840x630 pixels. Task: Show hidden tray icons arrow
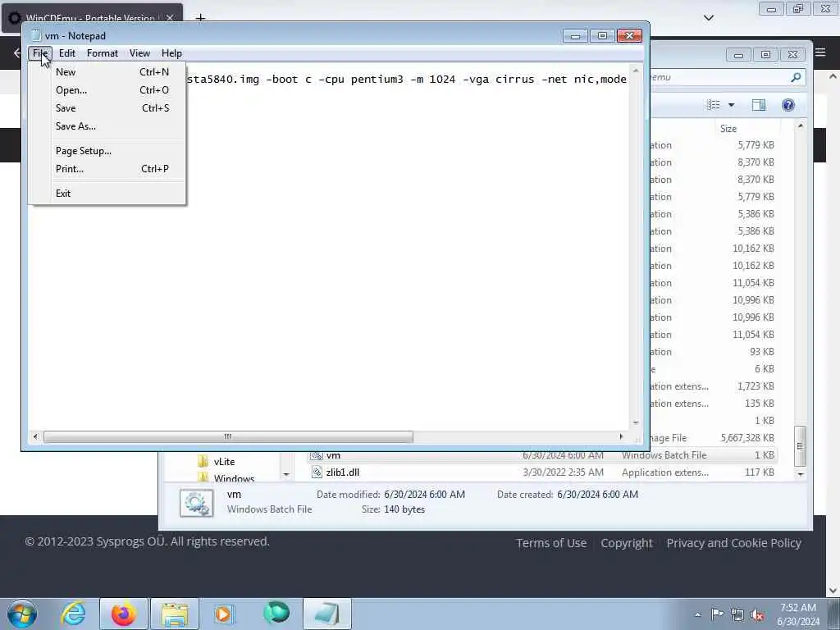click(x=697, y=614)
